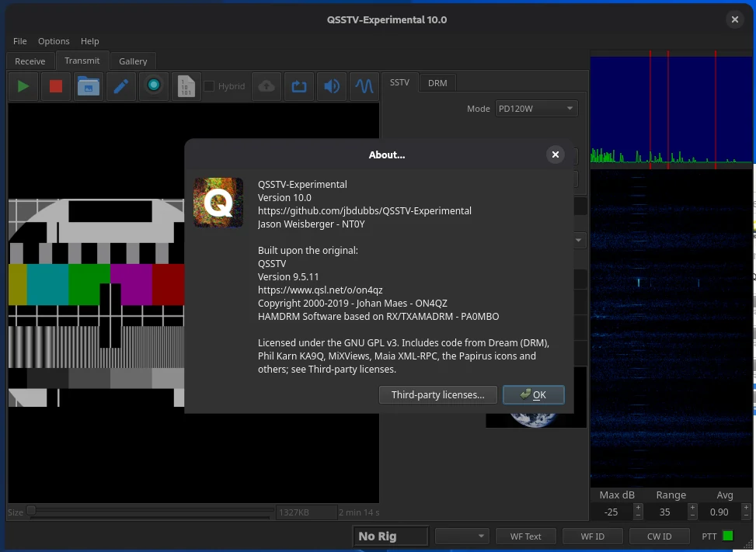The width and height of the screenshot is (756, 552).
Task: Switch to the Gallery tab
Action: pos(133,61)
